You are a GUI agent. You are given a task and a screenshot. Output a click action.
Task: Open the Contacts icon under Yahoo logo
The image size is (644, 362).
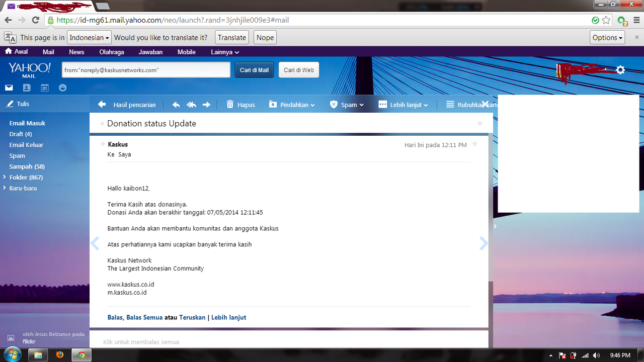27,87
